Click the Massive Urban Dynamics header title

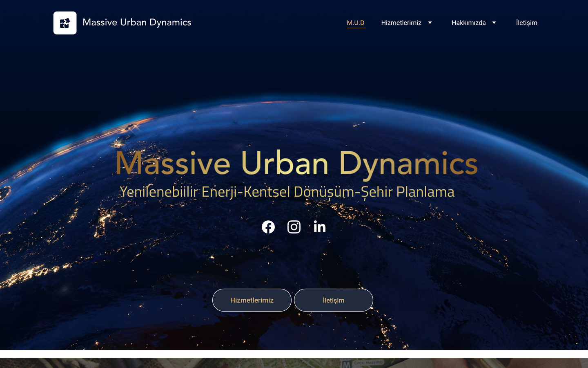(137, 22)
